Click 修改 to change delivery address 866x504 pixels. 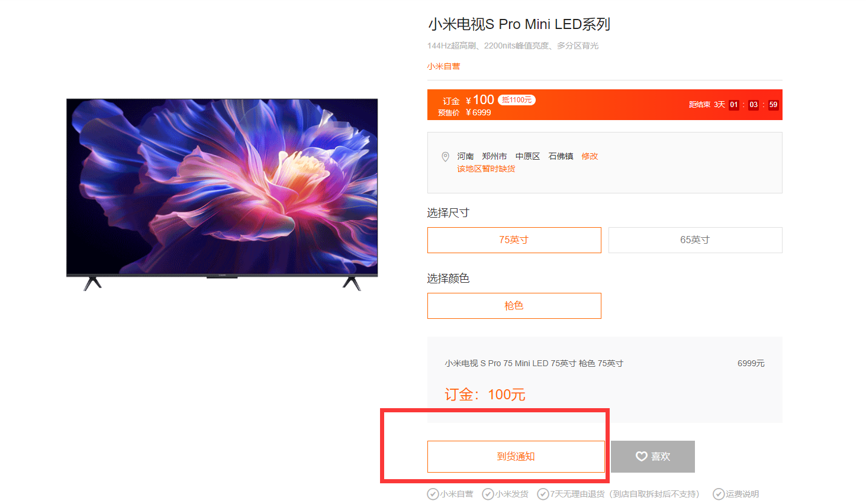(x=590, y=156)
